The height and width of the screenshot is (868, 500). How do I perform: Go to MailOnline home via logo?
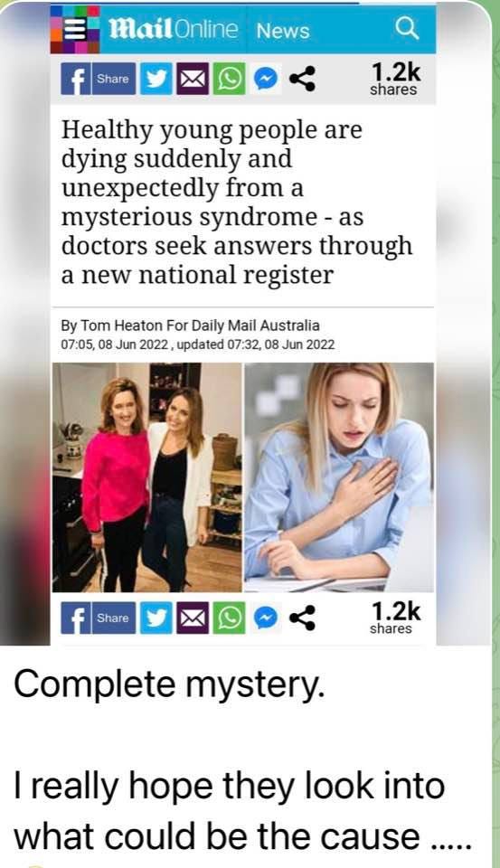[174, 29]
